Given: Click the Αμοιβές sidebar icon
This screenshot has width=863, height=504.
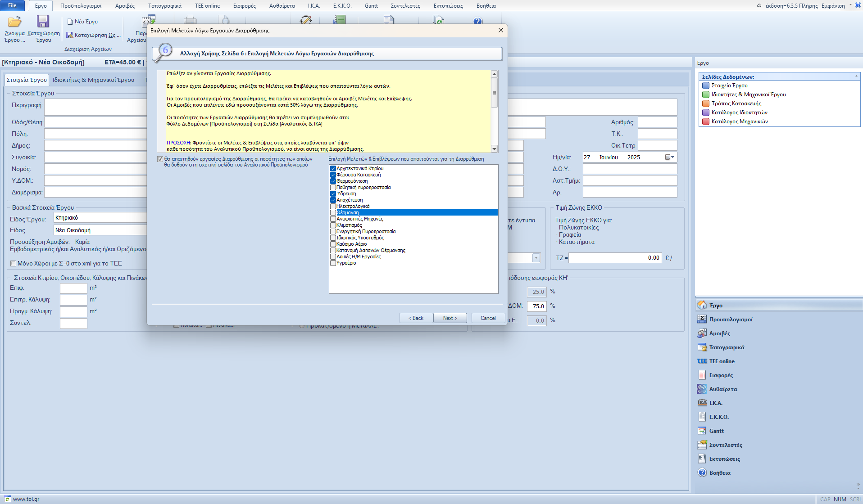Looking at the screenshot, I should pyautogui.click(x=702, y=333).
